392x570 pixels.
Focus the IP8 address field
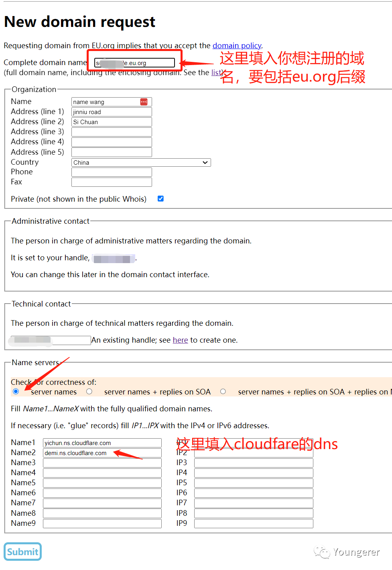tap(254, 513)
